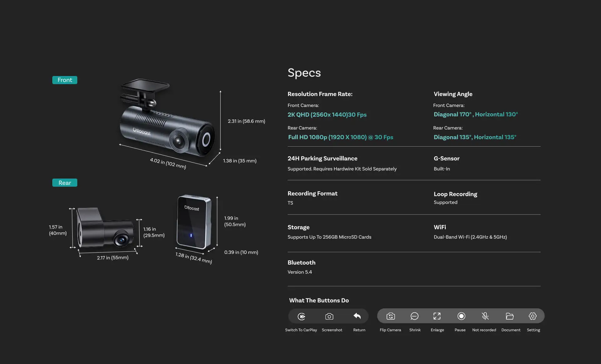Image resolution: width=601 pixels, height=364 pixels.
Task: Click the Ottocast module box image
Action: coord(194,221)
